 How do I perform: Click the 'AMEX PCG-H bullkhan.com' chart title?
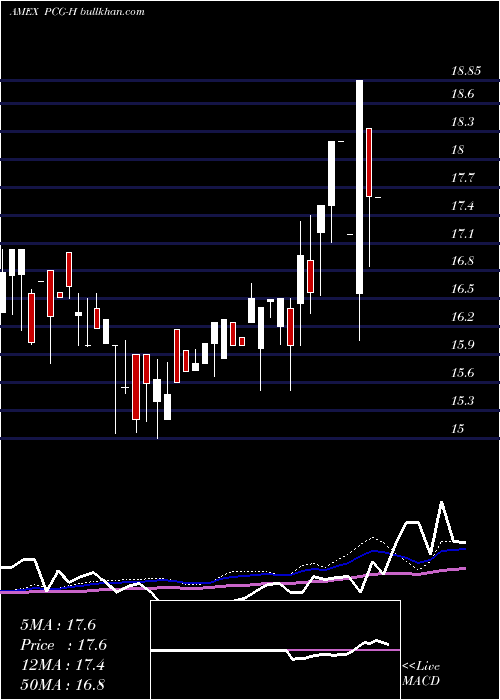(77, 12)
